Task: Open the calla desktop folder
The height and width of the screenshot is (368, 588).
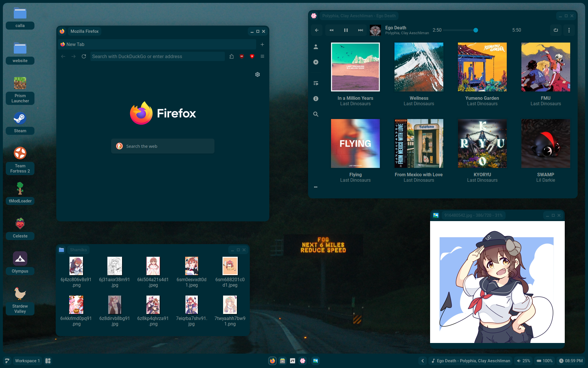Action: point(20,18)
